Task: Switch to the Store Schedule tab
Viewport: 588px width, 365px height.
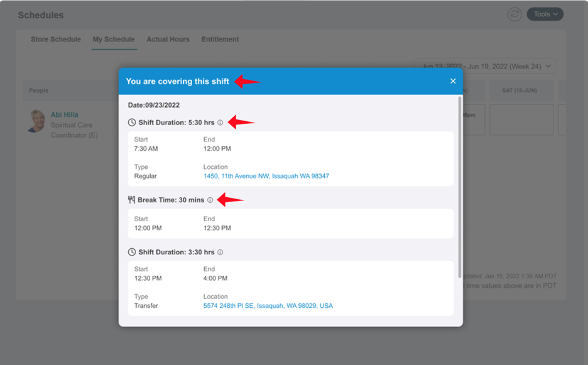Action: pyautogui.click(x=56, y=39)
